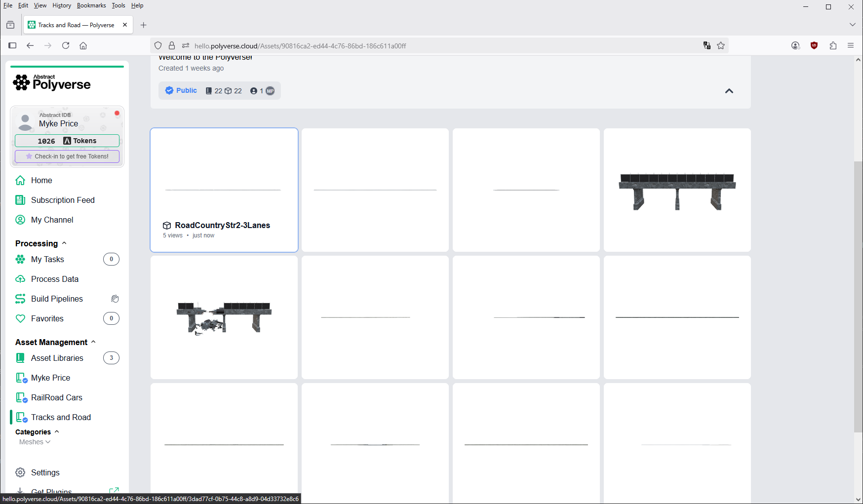Click the Build Pipelines icon
The image size is (863, 504).
pyautogui.click(x=20, y=299)
